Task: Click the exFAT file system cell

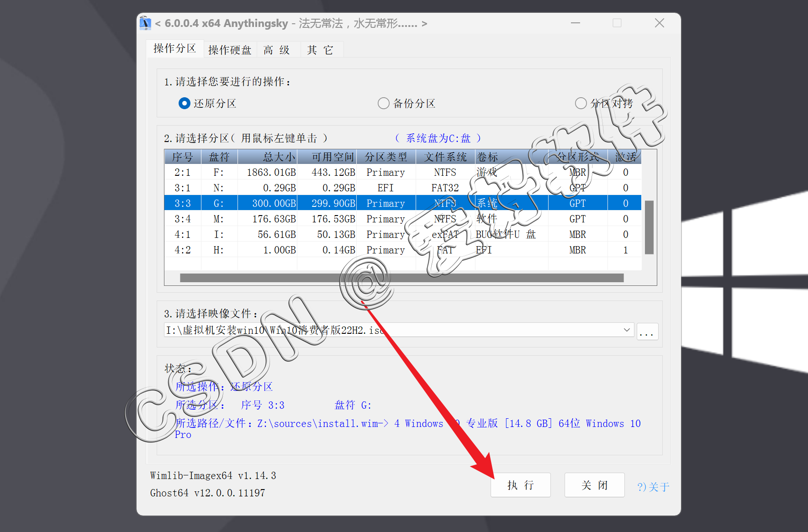Action: click(x=445, y=235)
